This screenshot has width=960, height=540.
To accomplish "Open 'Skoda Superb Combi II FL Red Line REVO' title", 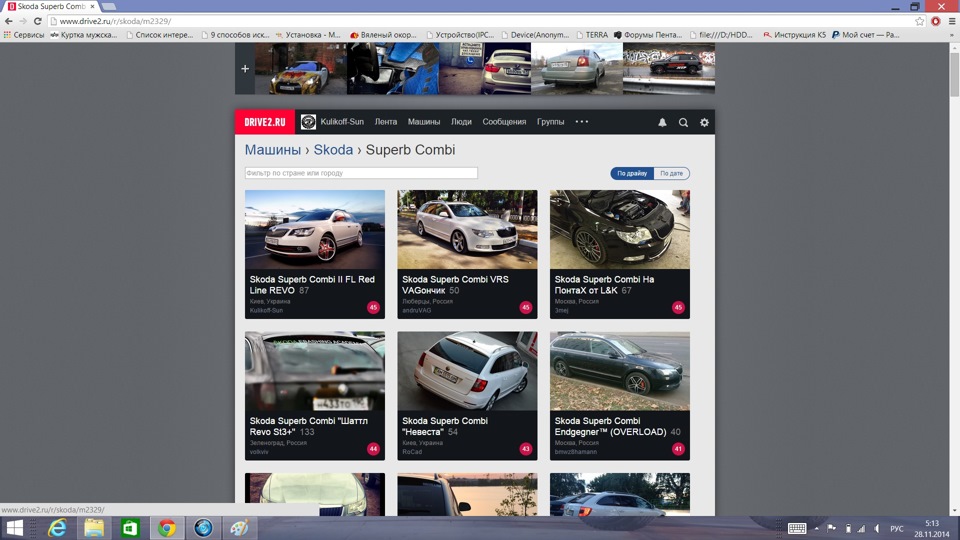I will pyautogui.click(x=312, y=285).
